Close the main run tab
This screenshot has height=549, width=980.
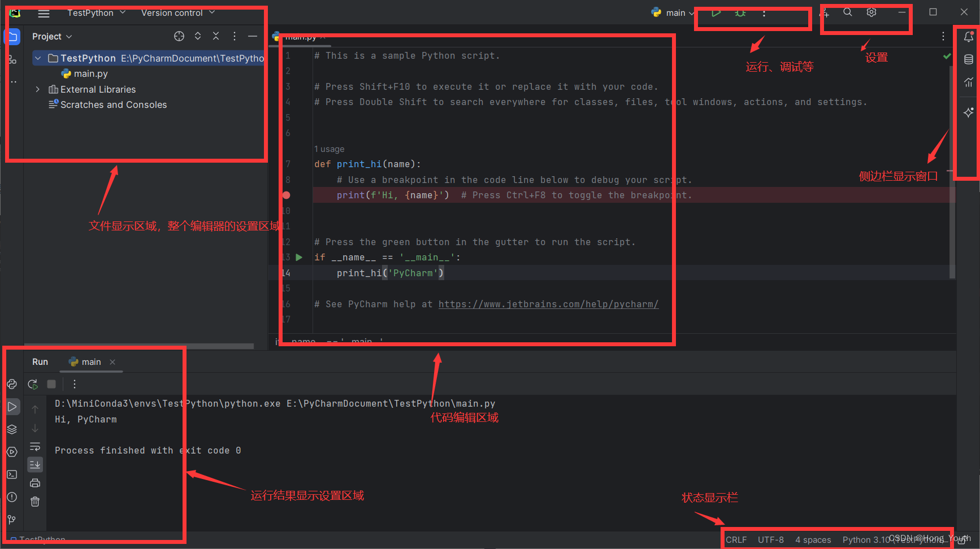(x=112, y=362)
